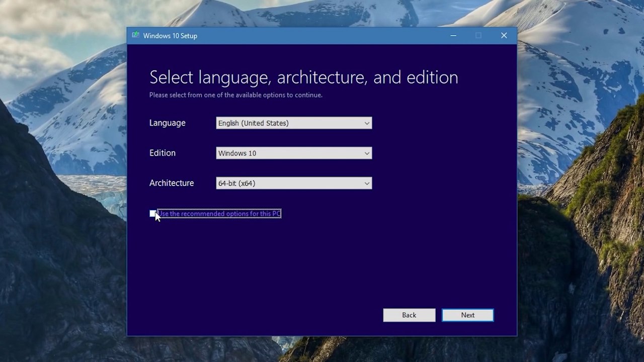This screenshot has height=362, width=644.
Task: Click the Next button
Action: pyautogui.click(x=468, y=315)
